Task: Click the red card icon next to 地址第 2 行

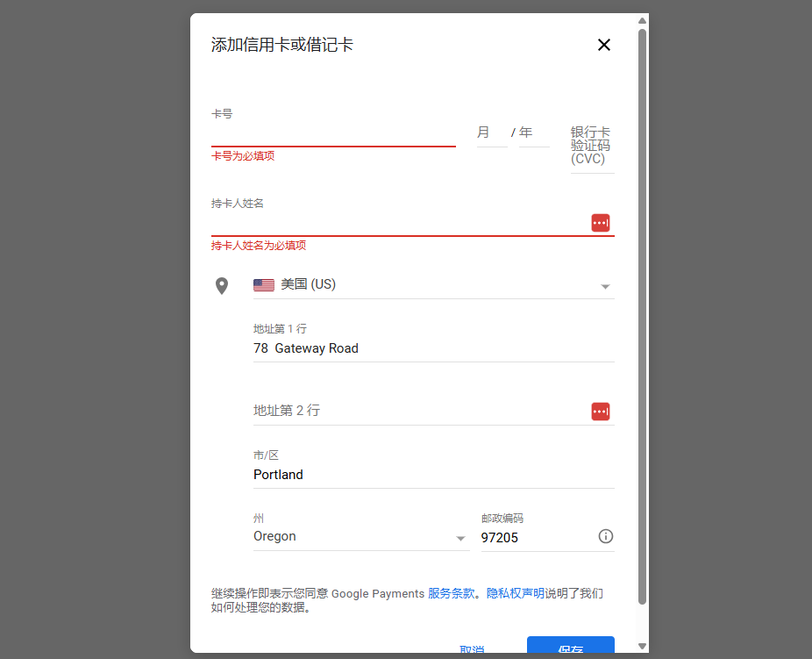Action: [x=601, y=412]
